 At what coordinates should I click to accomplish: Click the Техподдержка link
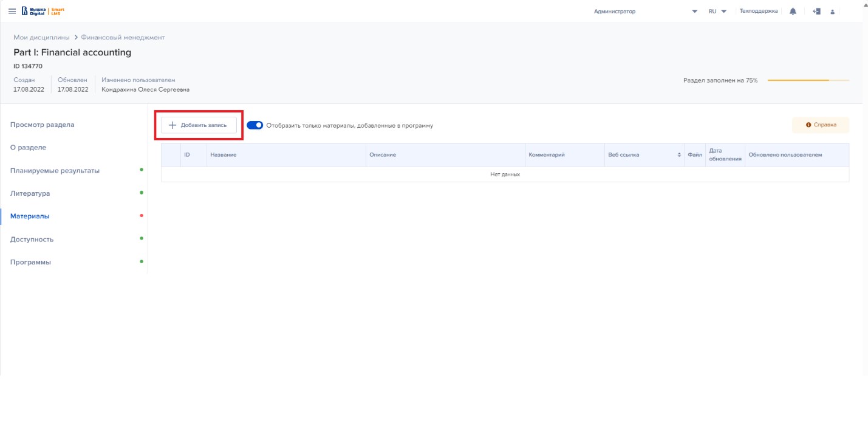point(758,12)
